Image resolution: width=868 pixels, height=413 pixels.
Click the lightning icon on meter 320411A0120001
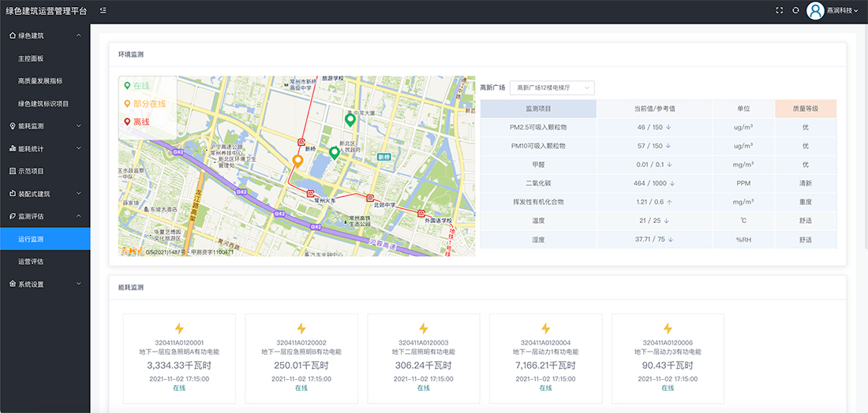pyautogui.click(x=179, y=329)
